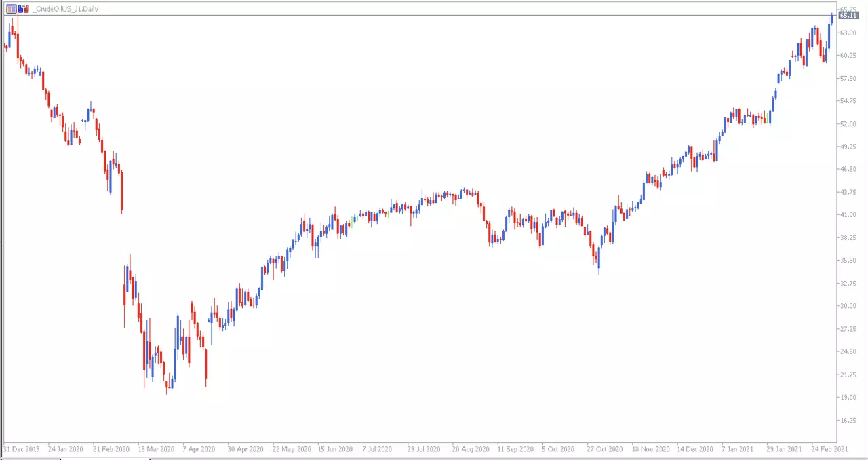
Task: Click the 29 Jul 2020 date label
Action: [x=424, y=449]
